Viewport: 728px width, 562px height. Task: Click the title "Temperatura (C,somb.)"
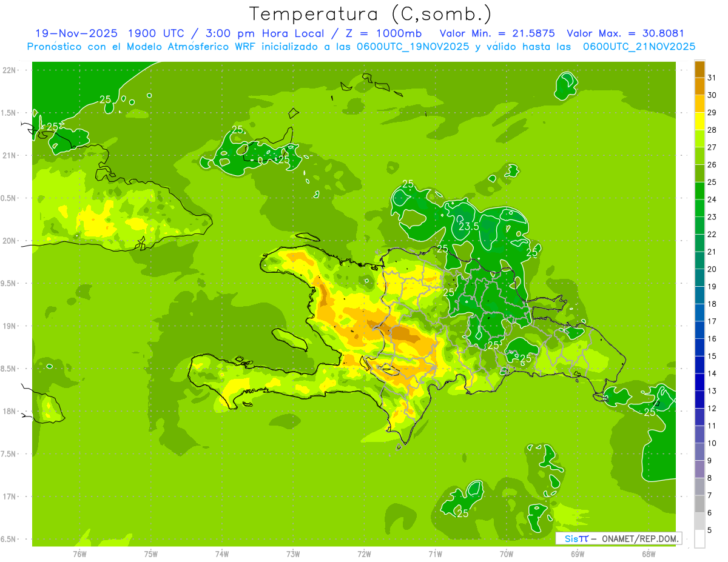(x=371, y=14)
